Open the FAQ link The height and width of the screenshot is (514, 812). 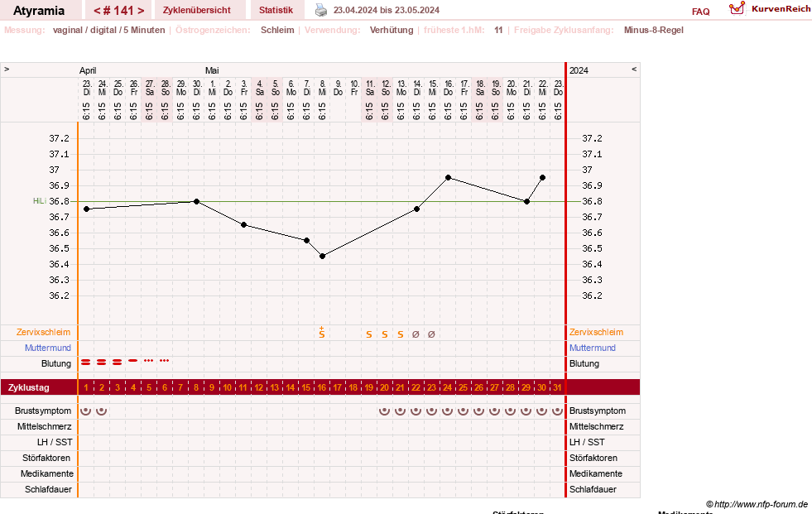coord(700,12)
